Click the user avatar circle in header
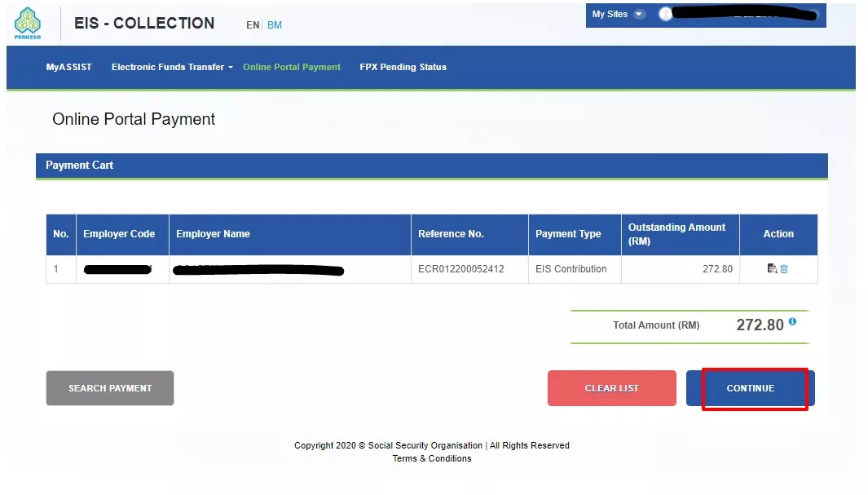868x495 pixels. [x=665, y=15]
